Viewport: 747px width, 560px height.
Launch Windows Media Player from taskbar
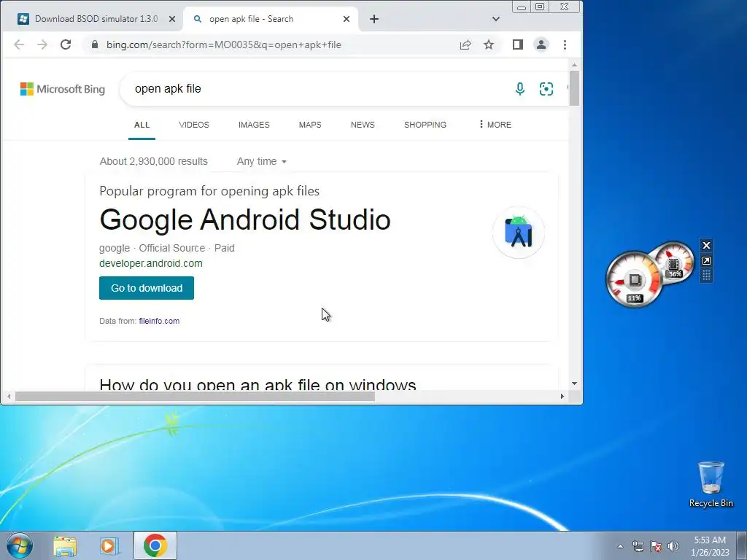click(x=109, y=545)
